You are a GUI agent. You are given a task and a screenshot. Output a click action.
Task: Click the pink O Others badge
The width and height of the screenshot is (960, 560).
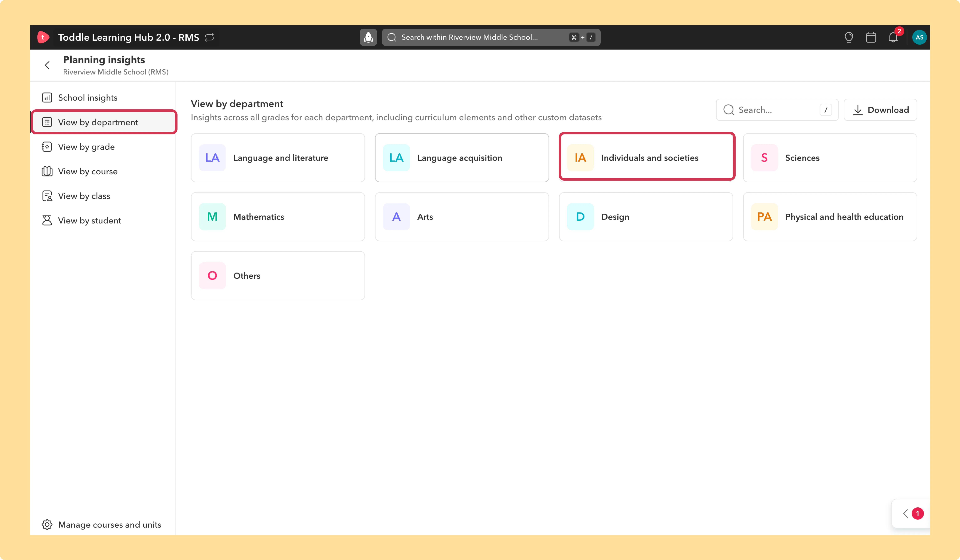(x=212, y=276)
